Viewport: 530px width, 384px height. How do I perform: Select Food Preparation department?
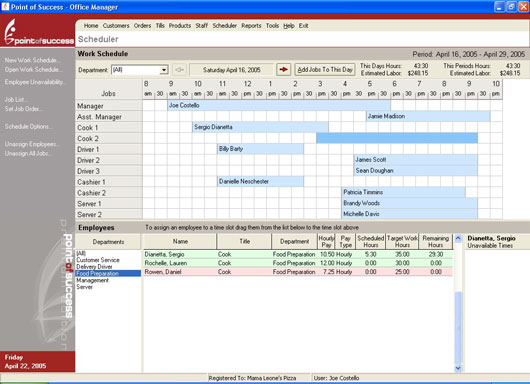108,273
